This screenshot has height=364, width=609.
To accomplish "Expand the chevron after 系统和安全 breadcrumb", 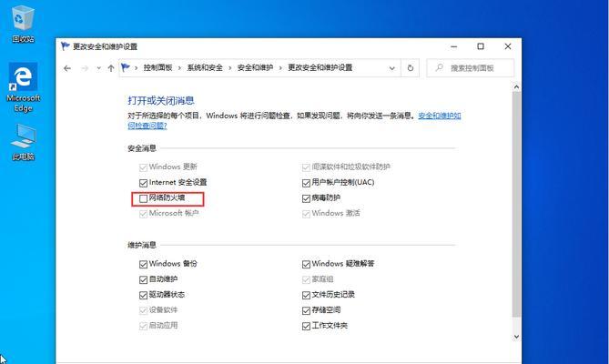I will [230, 68].
